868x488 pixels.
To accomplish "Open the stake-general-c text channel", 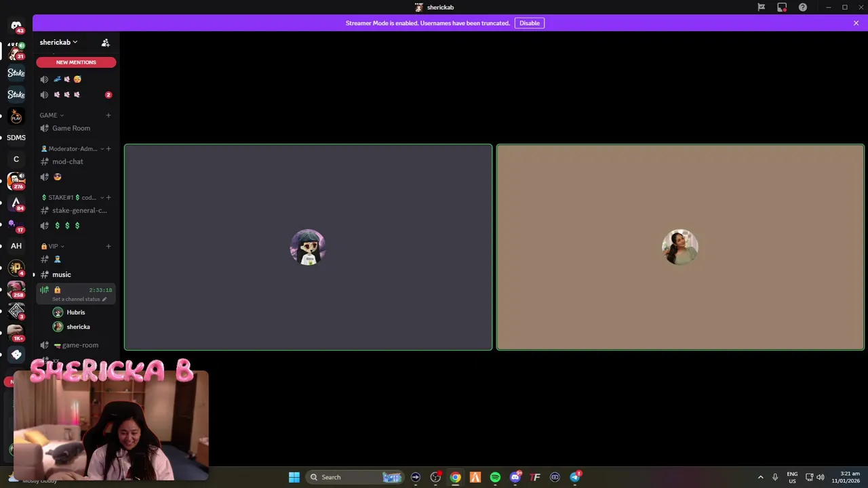I will 76,210.
